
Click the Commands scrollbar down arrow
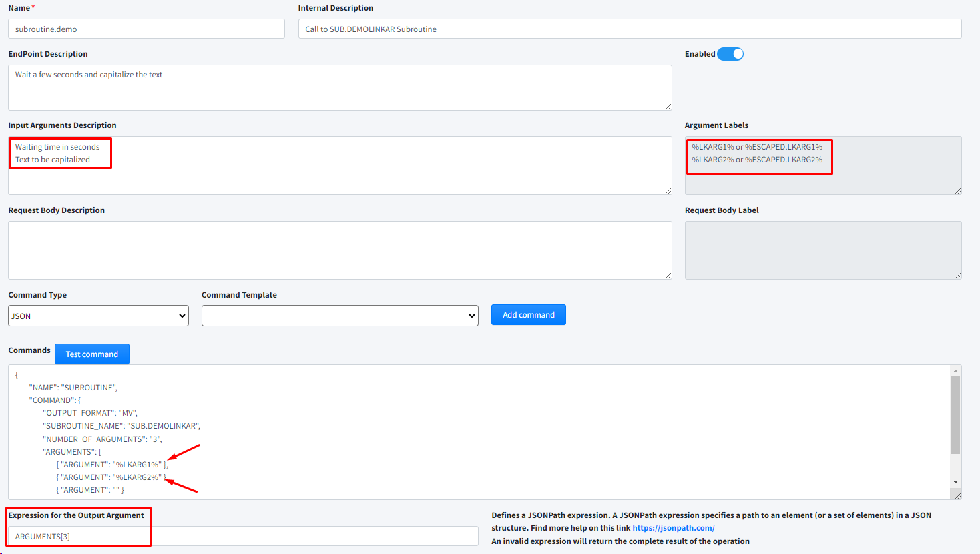click(x=955, y=482)
